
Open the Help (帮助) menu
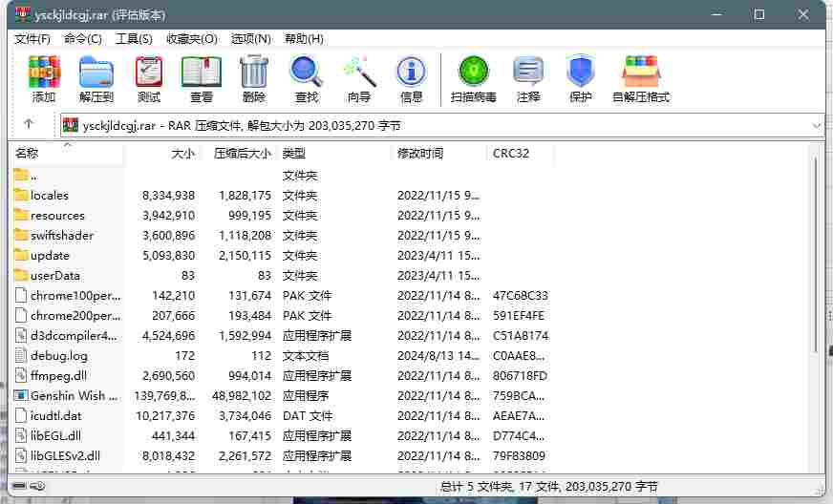pos(304,39)
